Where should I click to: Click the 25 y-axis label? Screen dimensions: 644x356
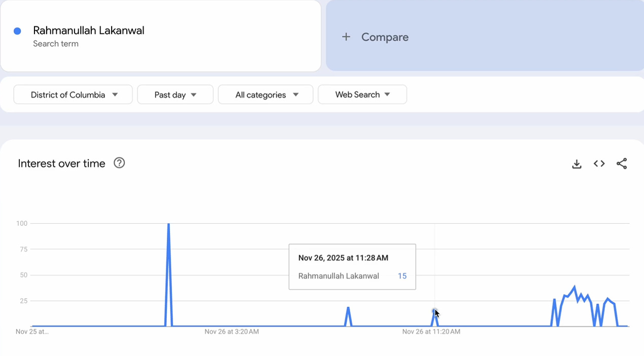tap(23, 301)
